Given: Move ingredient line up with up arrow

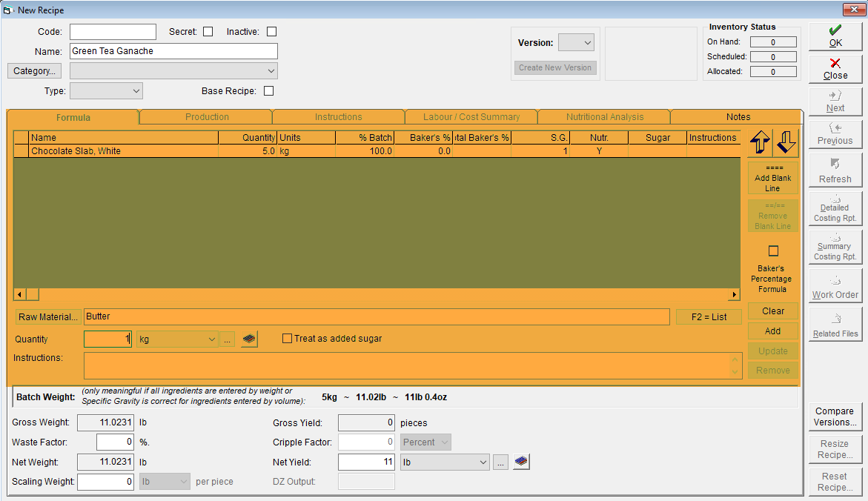Looking at the screenshot, I should pos(760,143).
